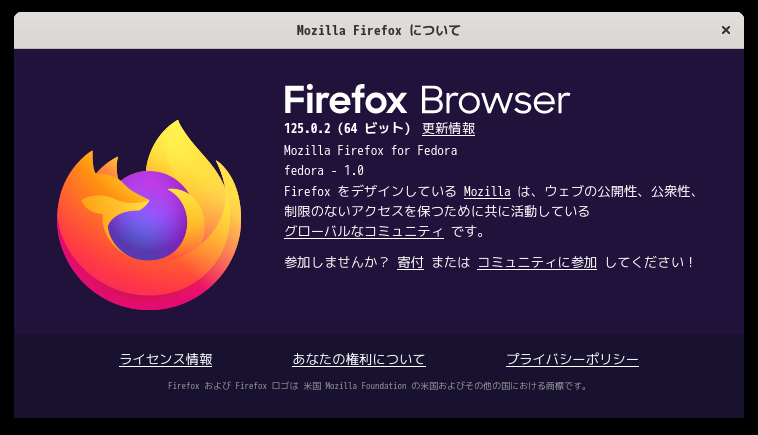This screenshot has height=435, width=758.
Task: Close the About Mozilla Firefox dialog
Action: [x=726, y=30]
